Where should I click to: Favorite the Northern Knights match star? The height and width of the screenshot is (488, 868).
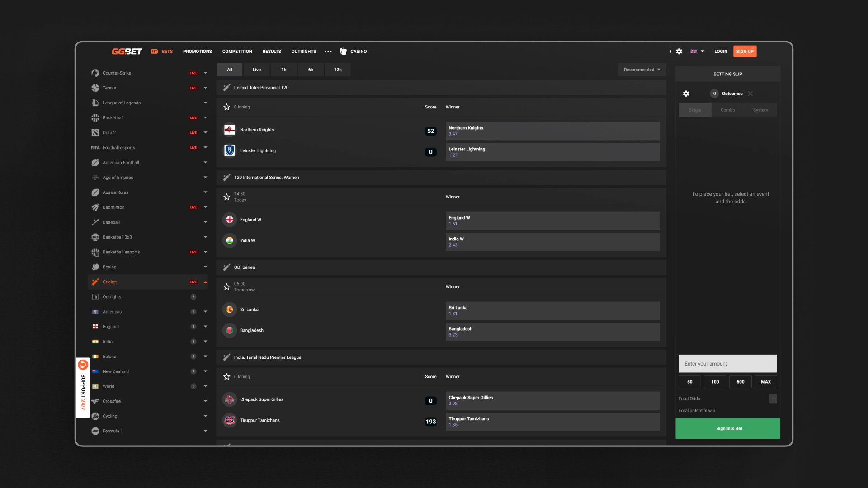click(x=226, y=107)
